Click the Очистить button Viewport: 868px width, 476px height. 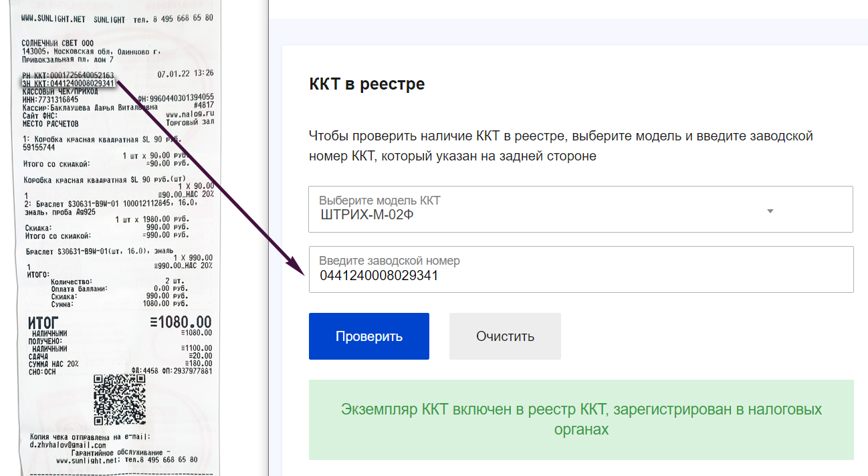(505, 336)
